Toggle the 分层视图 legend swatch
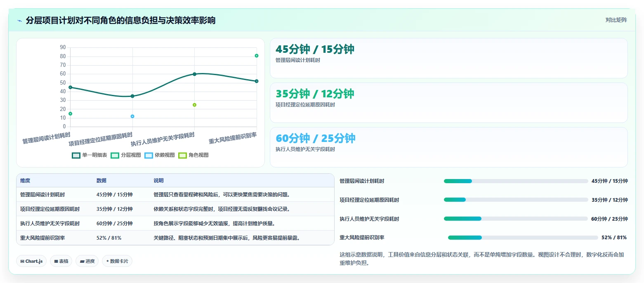The width and height of the screenshot is (644, 283). pyautogui.click(x=115, y=155)
